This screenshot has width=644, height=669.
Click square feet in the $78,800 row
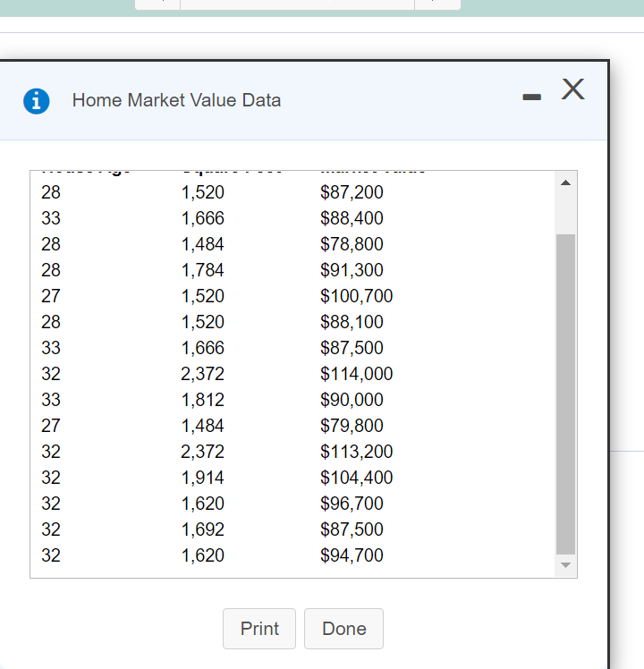coord(203,244)
